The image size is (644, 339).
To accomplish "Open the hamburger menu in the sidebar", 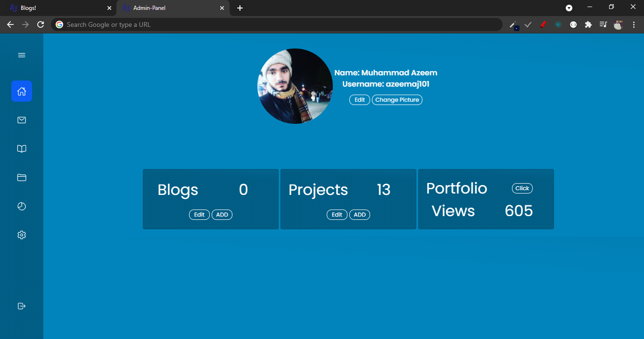I will [22, 55].
